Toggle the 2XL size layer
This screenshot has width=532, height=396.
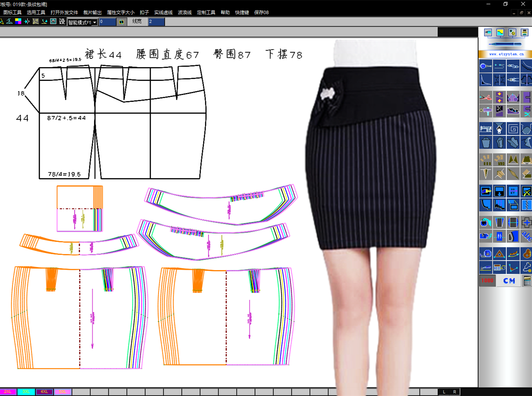pos(8,392)
